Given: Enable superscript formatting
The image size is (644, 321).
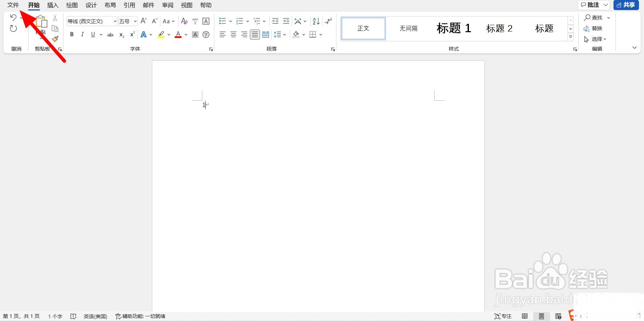Looking at the screenshot, I should pos(132,34).
